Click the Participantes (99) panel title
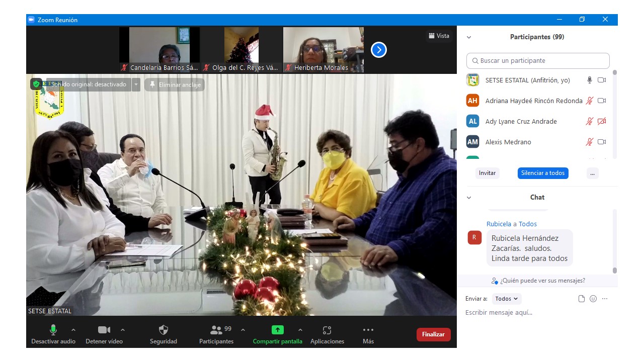 pyautogui.click(x=537, y=37)
